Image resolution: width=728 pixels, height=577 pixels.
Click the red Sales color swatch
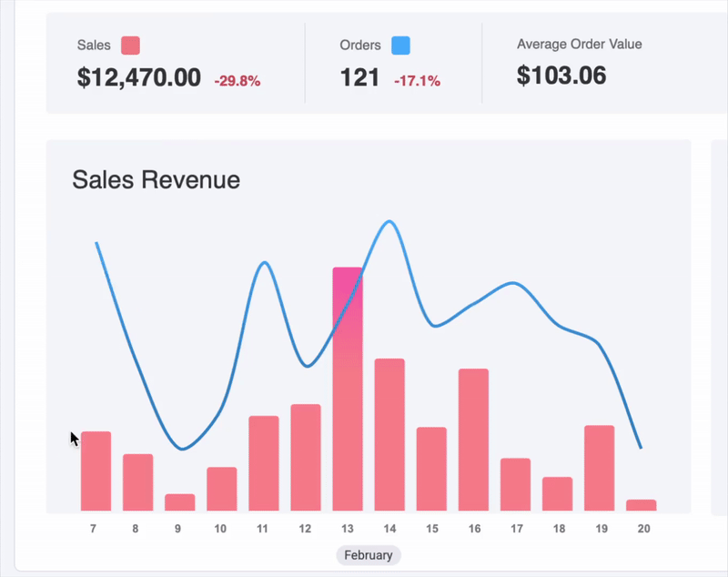pos(130,46)
